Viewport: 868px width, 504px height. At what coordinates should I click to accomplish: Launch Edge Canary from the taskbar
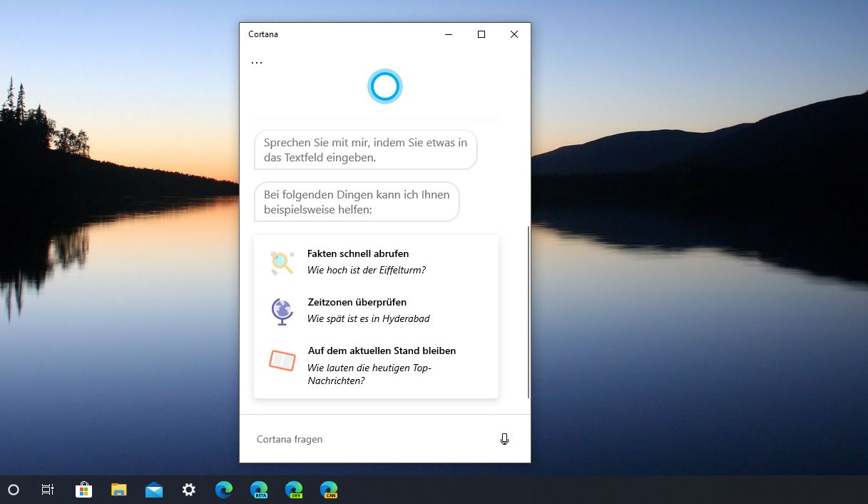[x=329, y=490]
